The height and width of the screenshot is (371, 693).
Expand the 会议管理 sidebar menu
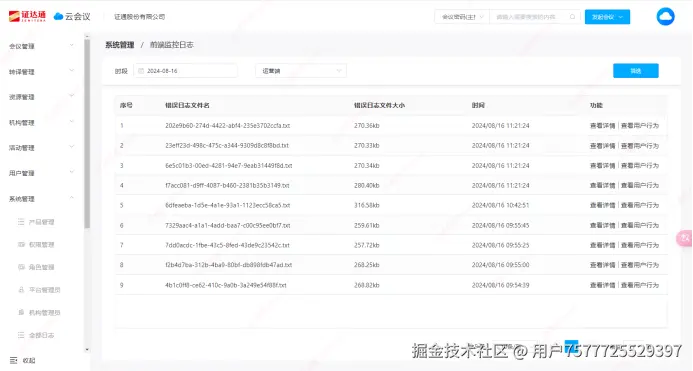pos(42,46)
